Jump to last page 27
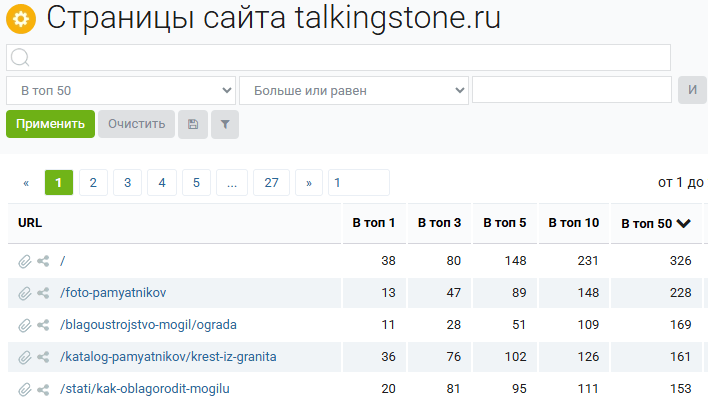The image size is (708, 404). [271, 182]
